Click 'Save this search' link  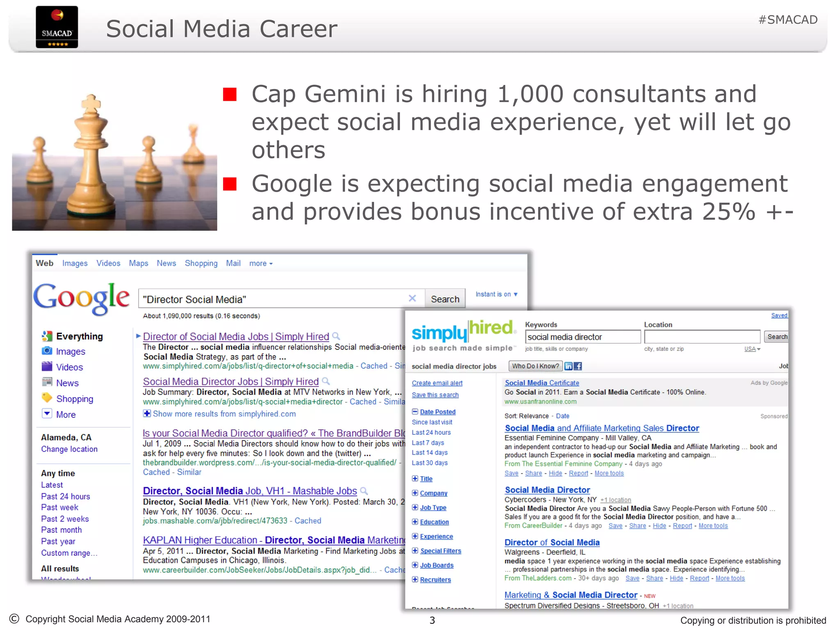(x=435, y=395)
